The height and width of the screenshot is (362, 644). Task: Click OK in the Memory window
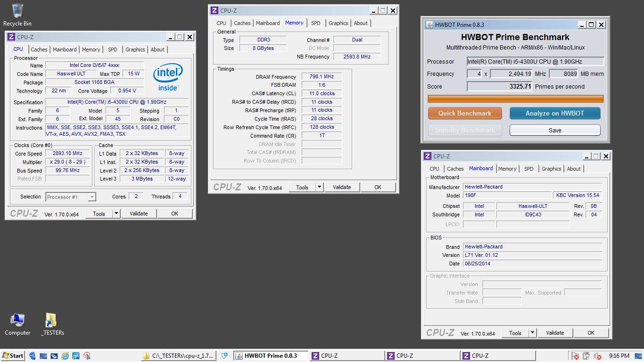[378, 187]
